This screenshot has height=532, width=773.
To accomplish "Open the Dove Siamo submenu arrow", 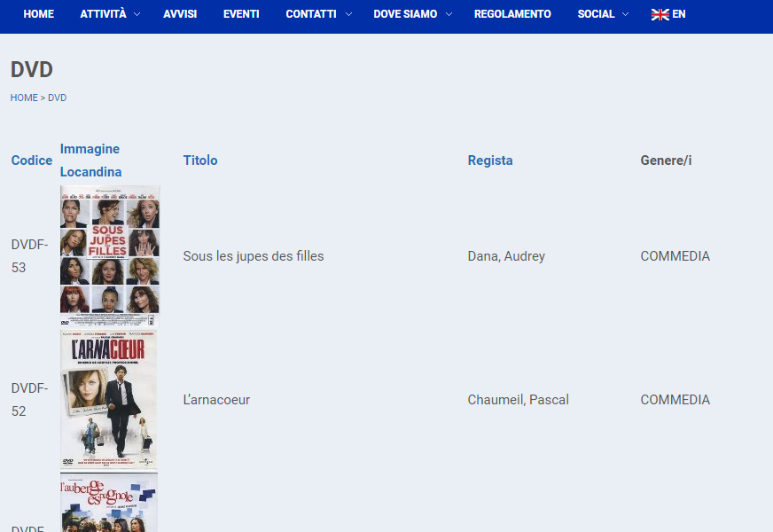I will [449, 14].
